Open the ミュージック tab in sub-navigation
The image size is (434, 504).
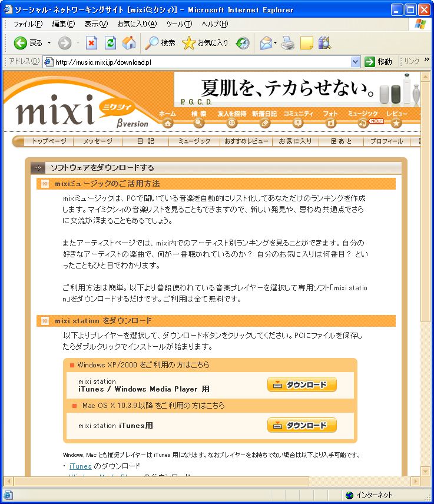click(x=194, y=141)
